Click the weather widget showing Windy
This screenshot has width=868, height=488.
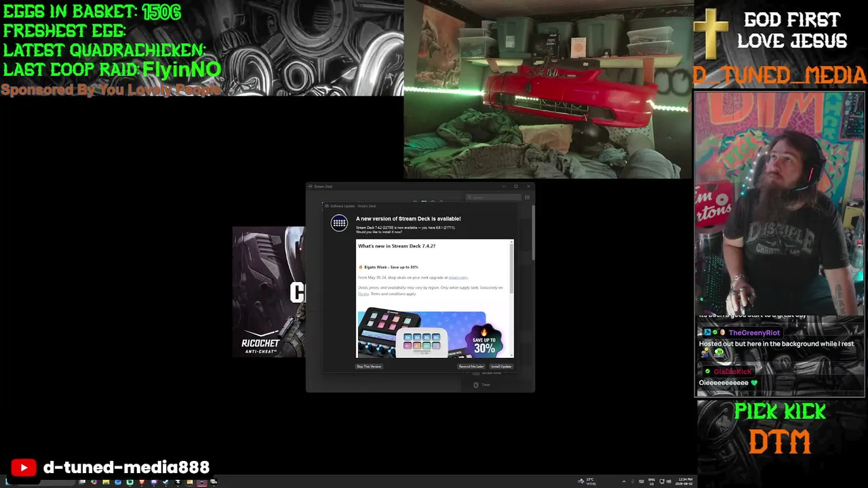pos(587,482)
